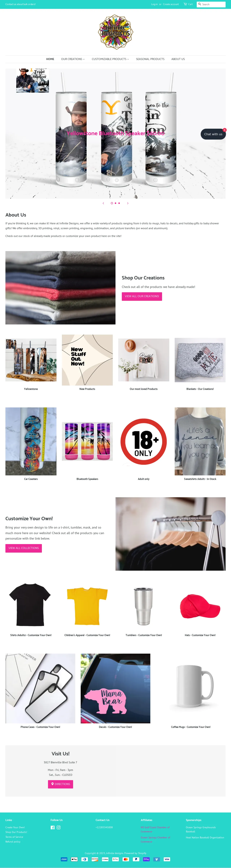Expand the Our Creations dropdown menu
Viewport: 231px width, 868px height.
click(x=73, y=59)
